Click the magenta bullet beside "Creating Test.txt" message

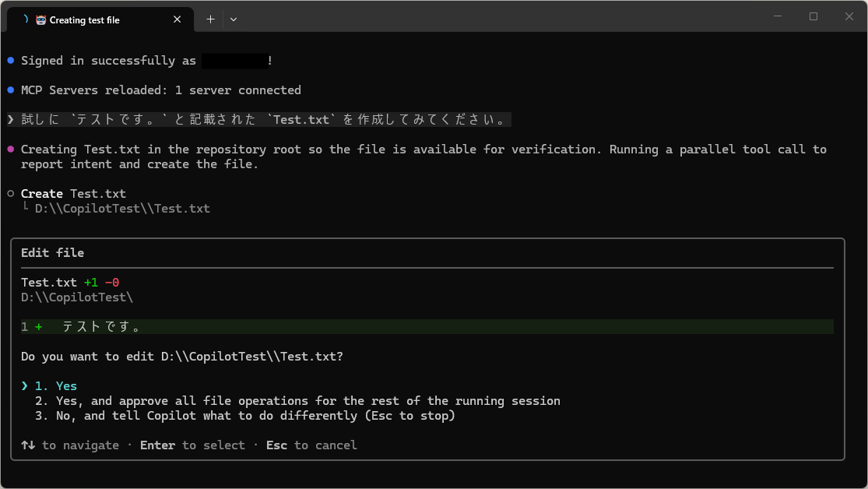(10, 150)
